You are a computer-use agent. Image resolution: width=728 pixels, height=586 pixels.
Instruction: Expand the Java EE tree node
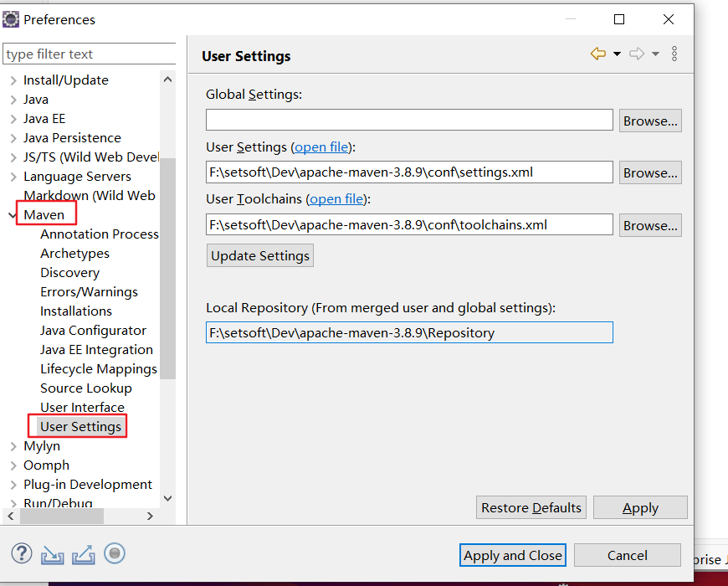(x=13, y=119)
